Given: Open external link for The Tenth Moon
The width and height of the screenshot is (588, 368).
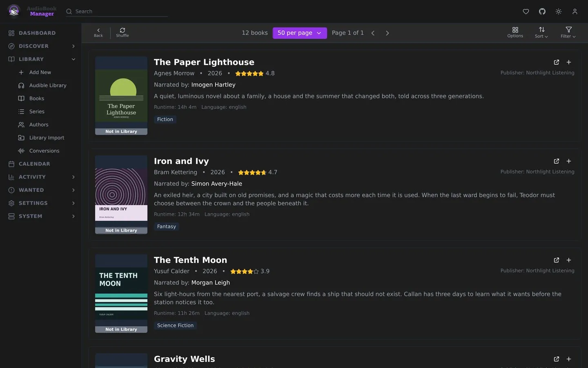Looking at the screenshot, I should coord(557,260).
